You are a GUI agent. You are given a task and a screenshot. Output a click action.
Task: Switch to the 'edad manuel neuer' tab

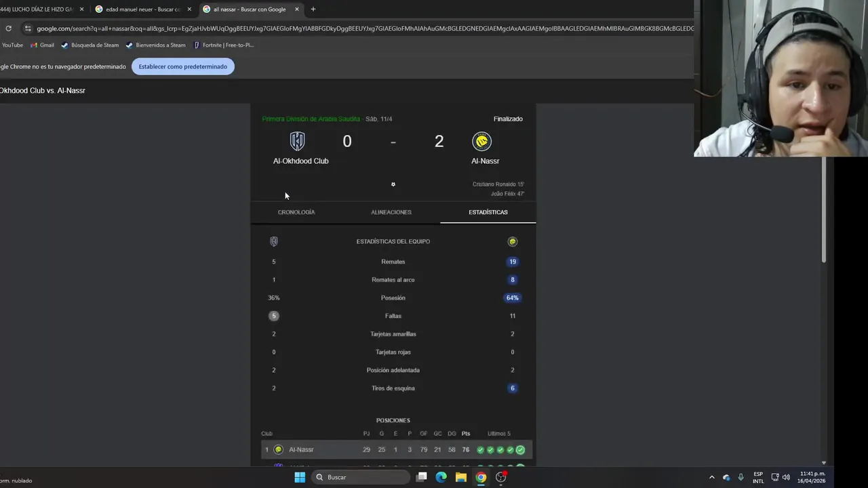point(143,9)
